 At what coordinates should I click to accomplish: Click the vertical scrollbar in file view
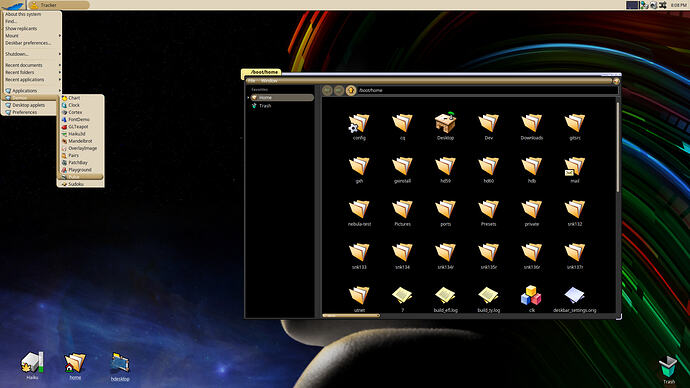tap(618, 147)
